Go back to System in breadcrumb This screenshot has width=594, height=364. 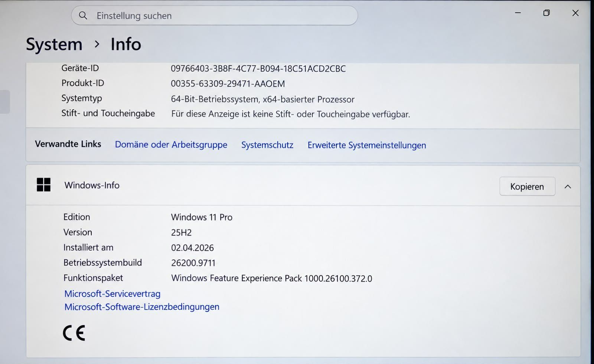tap(54, 45)
